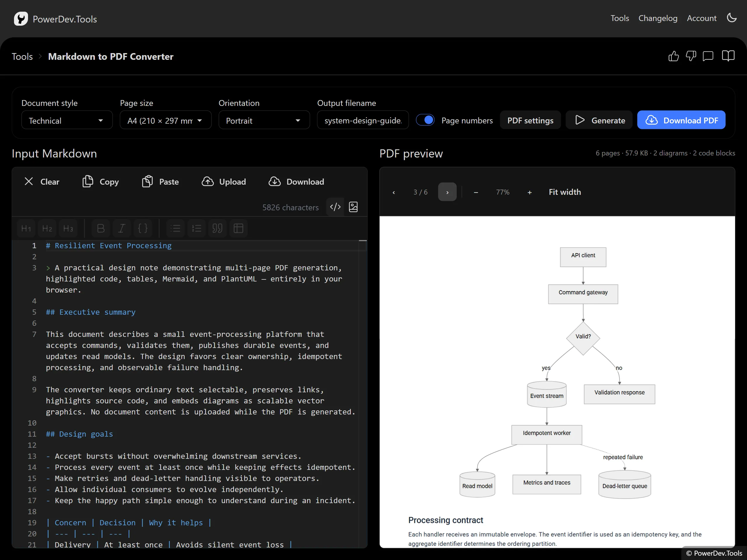747x560 pixels.
Task: Click the 3 / 6 page indicator
Action: 420,192
